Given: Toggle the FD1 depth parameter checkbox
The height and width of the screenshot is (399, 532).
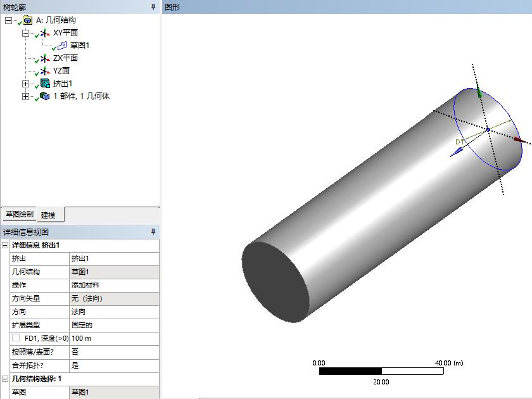Looking at the screenshot, I should pyautogui.click(x=16, y=338).
